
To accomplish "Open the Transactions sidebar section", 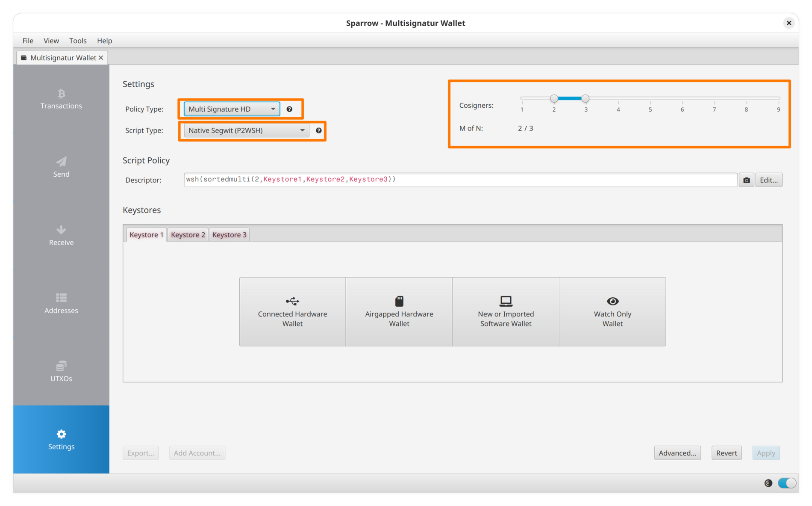I will point(61,99).
